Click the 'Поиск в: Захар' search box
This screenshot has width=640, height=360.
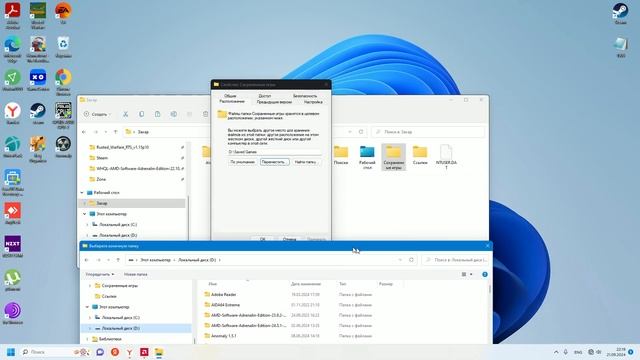[428, 132]
